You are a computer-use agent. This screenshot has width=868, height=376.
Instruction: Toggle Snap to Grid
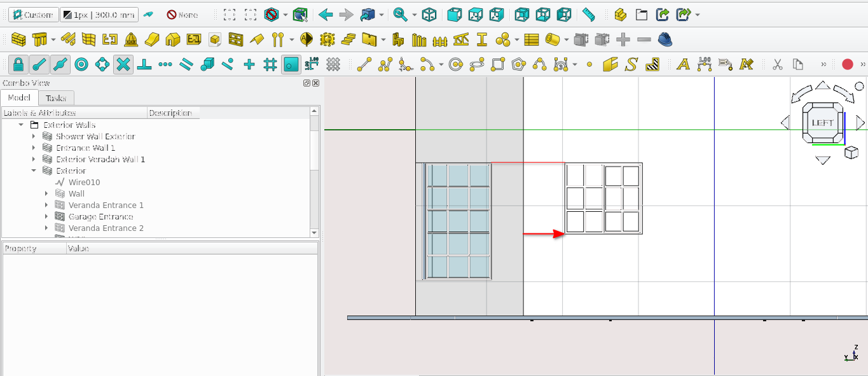click(270, 64)
